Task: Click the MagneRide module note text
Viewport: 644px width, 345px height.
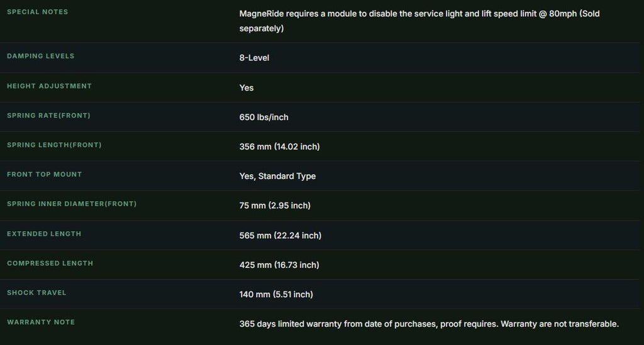Action: (x=419, y=21)
